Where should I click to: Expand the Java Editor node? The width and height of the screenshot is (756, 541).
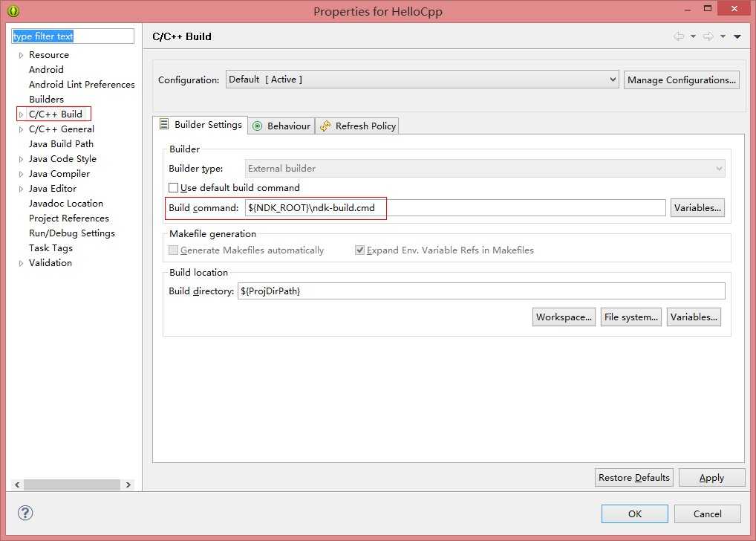[x=21, y=189]
